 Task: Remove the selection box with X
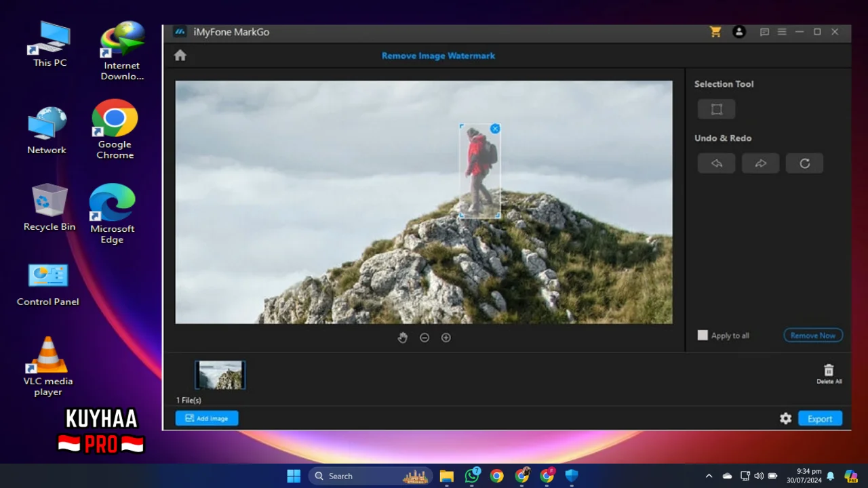(495, 129)
